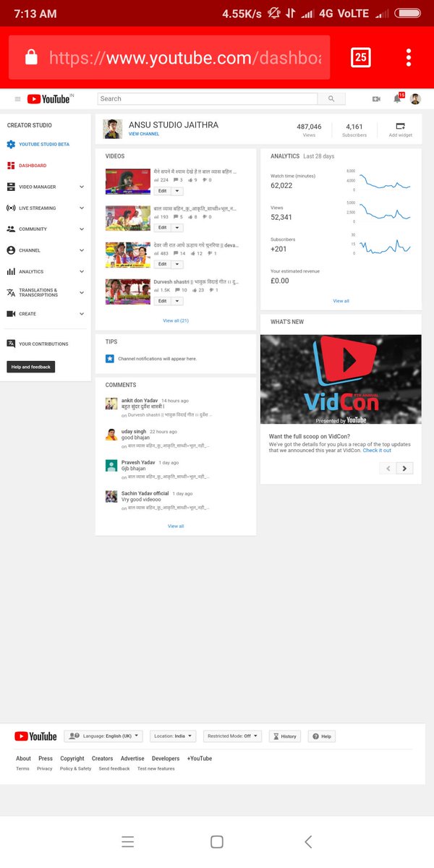Image resolution: width=434 pixels, height=868 pixels.
Task: Open the VidCon banner image
Action: click(341, 379)
